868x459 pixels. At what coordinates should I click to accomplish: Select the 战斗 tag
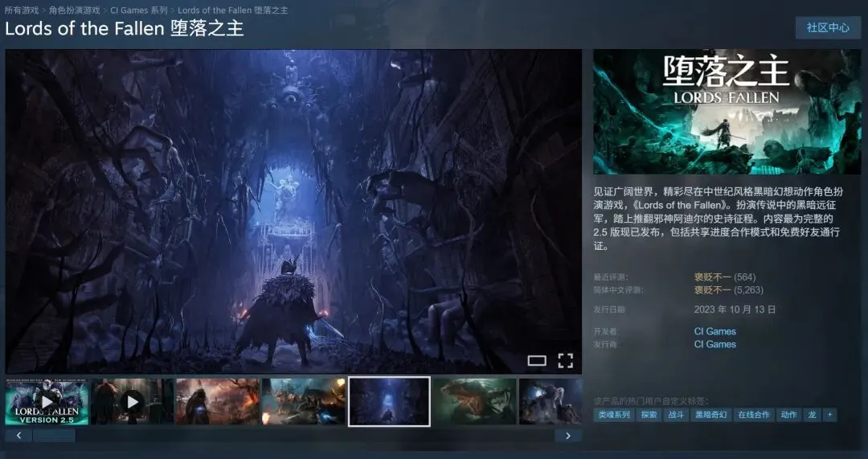(676, 415)
